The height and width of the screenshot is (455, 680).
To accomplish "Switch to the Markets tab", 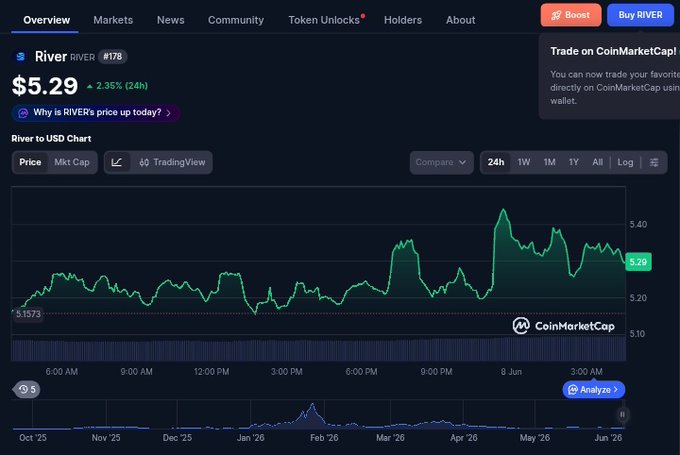I will pos(113,20).
